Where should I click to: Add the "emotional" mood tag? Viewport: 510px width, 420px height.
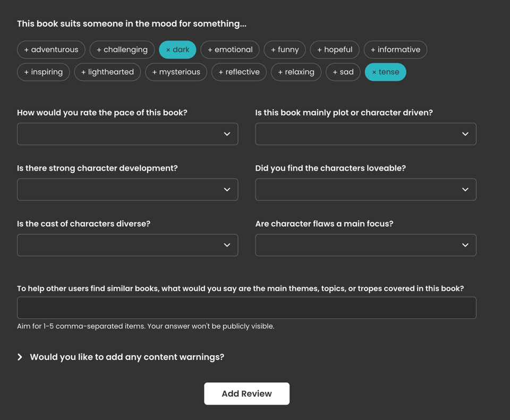point(229,49)
